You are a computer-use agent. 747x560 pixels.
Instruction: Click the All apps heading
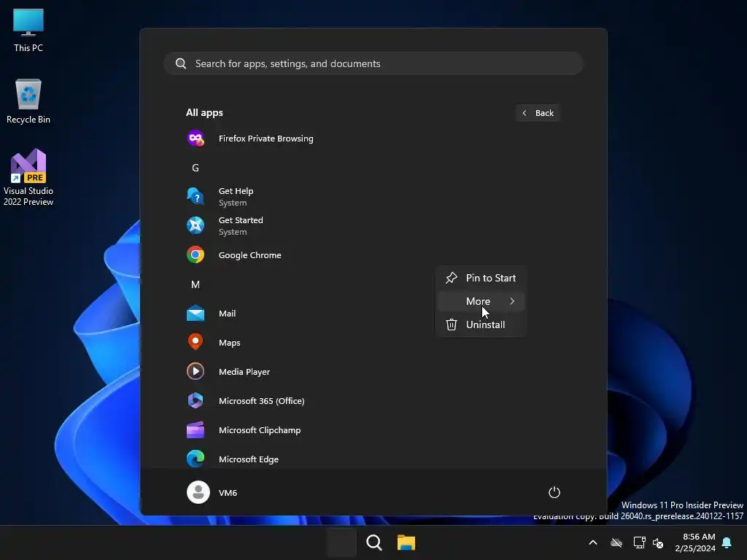(204, 113)
